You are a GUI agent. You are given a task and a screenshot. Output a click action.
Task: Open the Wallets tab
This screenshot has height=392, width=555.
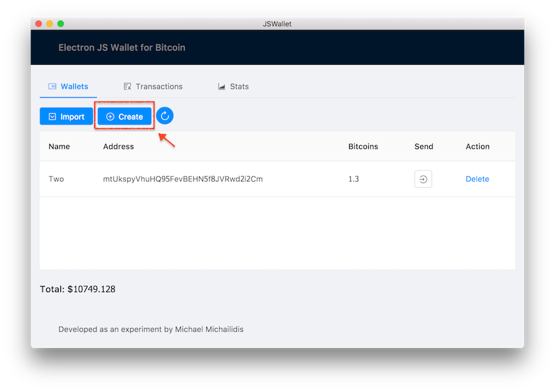(x=68, y=87)
